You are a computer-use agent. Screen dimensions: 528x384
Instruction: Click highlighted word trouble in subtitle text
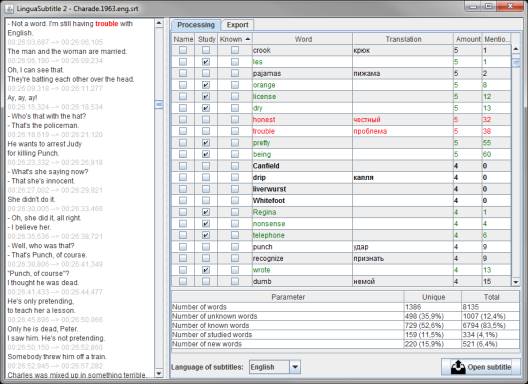click(107, 24)
